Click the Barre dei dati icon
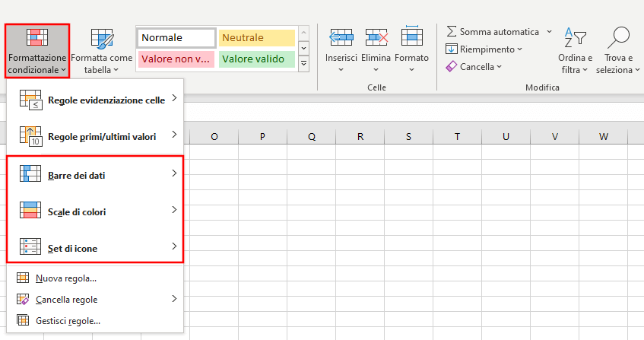Image resolution: width=644 pixels, height=340 pixels. (30, 173)
